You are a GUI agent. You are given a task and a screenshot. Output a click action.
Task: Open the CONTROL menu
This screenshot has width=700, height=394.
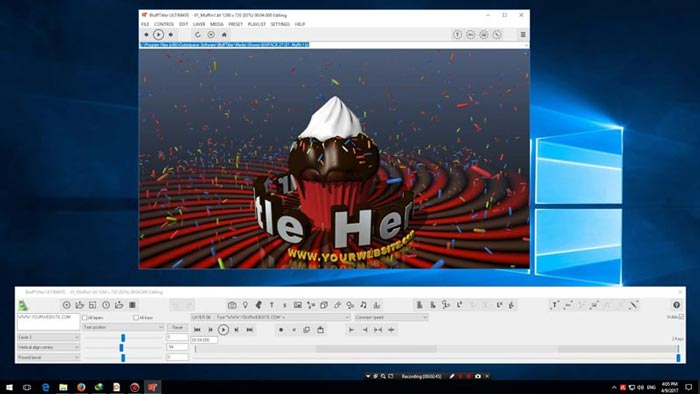(x=164, y=24)
